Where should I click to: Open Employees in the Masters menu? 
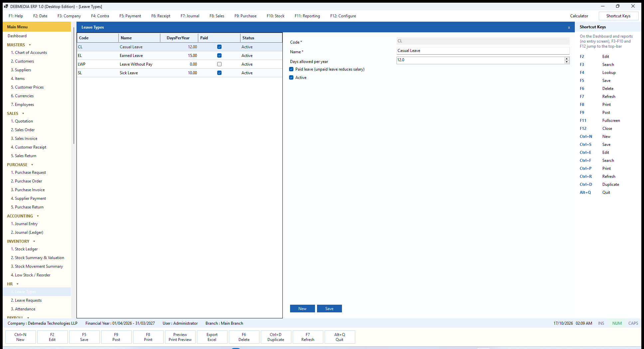[x=22, y=105]
